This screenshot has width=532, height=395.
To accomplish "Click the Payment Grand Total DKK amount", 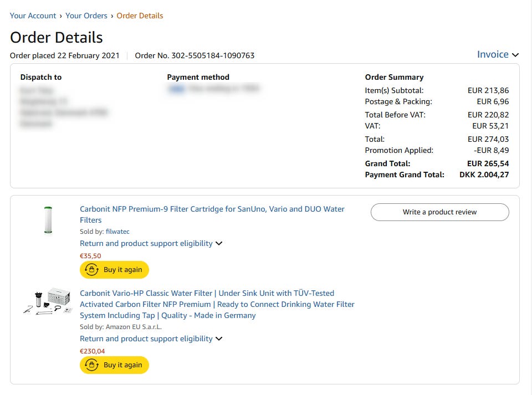I will (x=484, y=175).
